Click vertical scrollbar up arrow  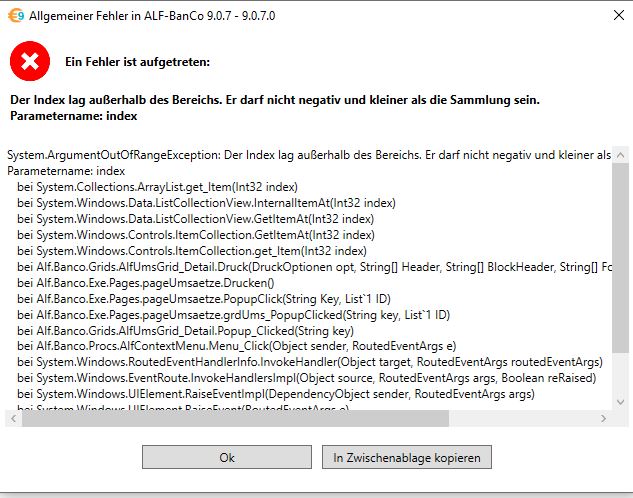(620, 155)
